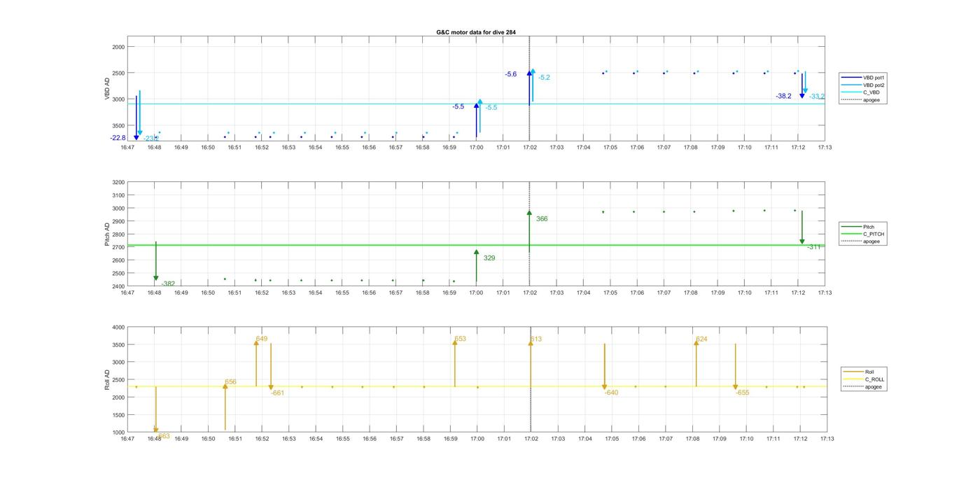Click the '2400' tick on Pitch axis

coord(118,286)
